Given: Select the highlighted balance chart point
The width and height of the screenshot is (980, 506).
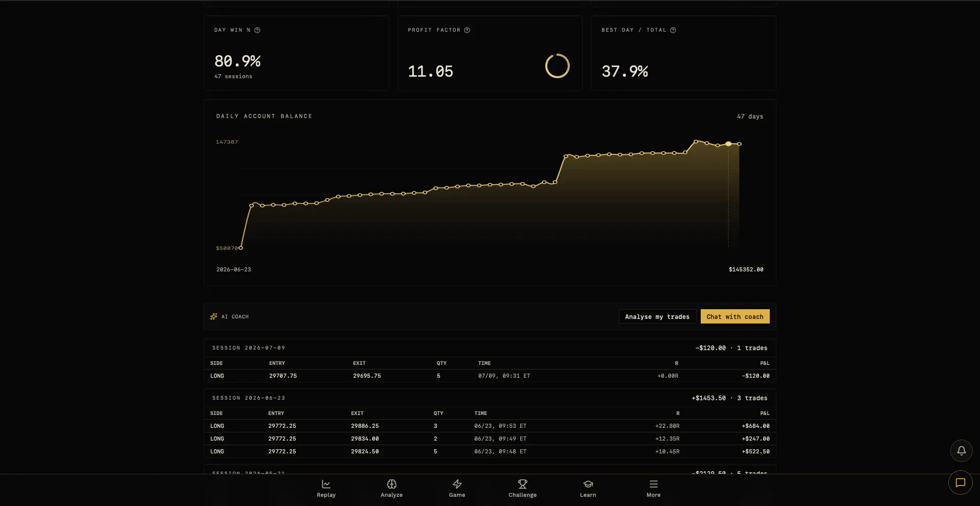Looking at the screenshot, I should (728, 144).
